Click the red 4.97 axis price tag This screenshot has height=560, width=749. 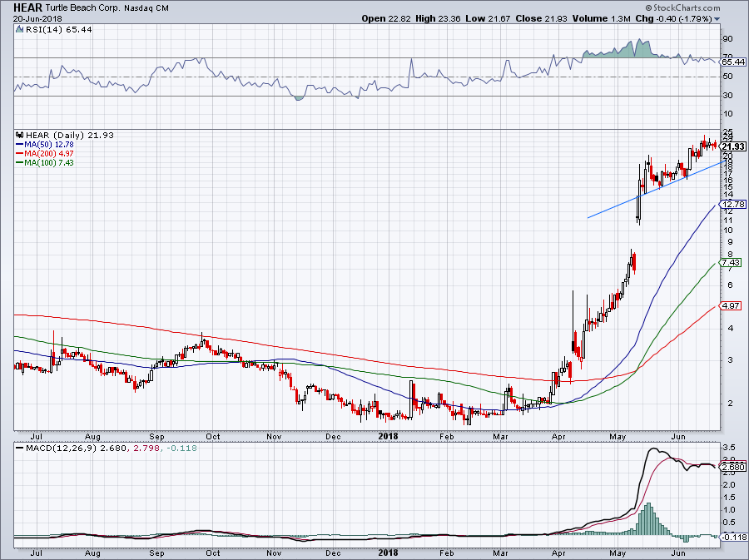click(x=730, y=306)
